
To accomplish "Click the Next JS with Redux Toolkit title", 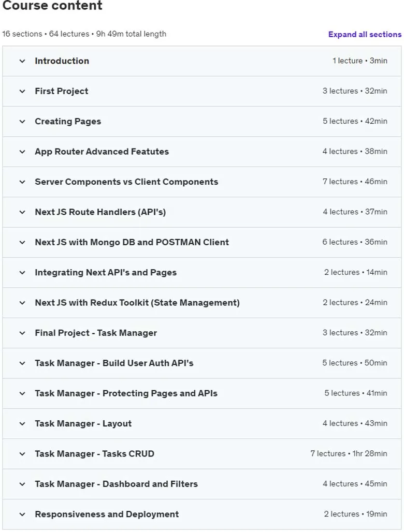I will [137, 303].
